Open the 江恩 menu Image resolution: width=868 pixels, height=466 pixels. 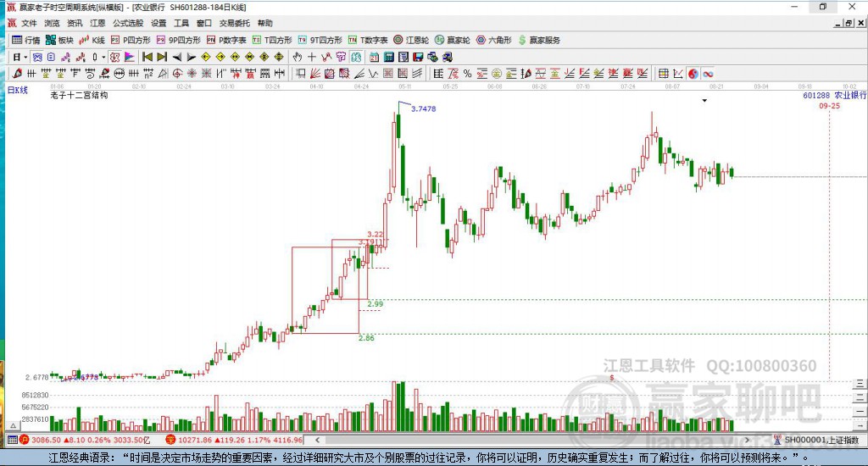(97, 23)
